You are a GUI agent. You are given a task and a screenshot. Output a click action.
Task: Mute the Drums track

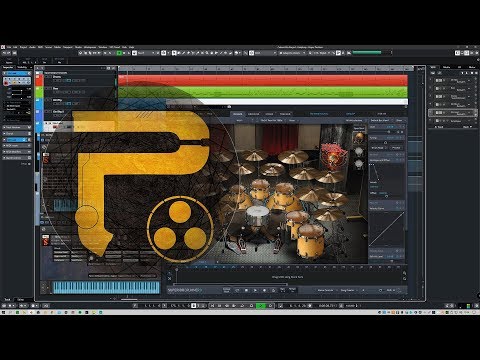tap(48, 77)
